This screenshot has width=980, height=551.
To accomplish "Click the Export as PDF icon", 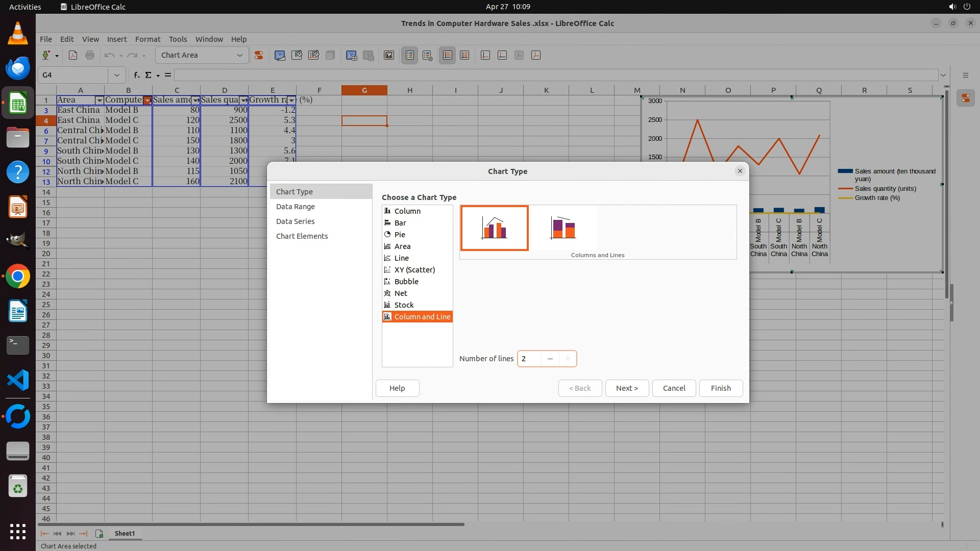I will pos(73,55).
